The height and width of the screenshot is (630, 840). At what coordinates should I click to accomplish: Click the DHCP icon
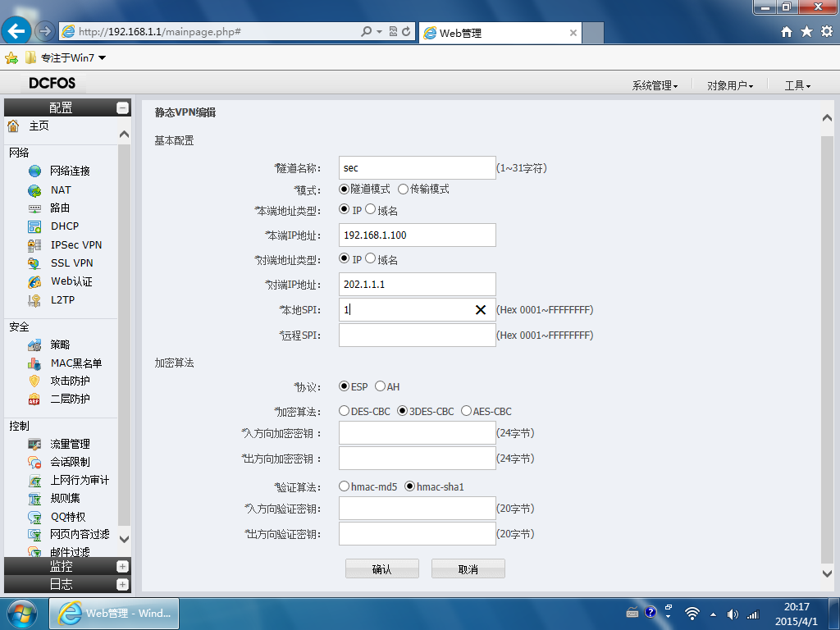(34, 226)
